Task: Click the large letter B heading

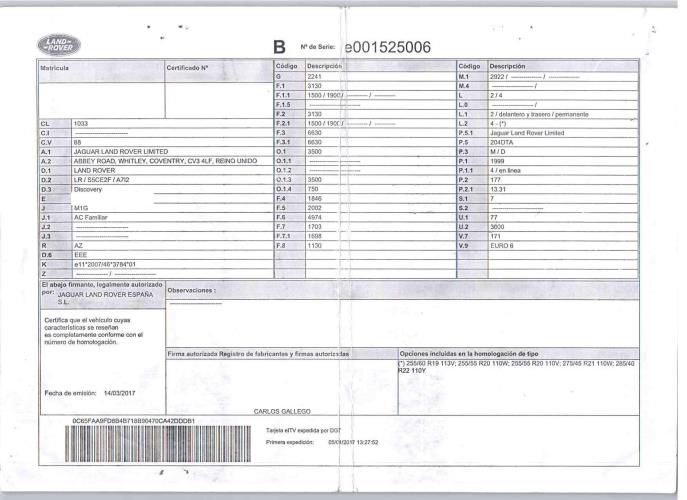Action: coord(279,47)
